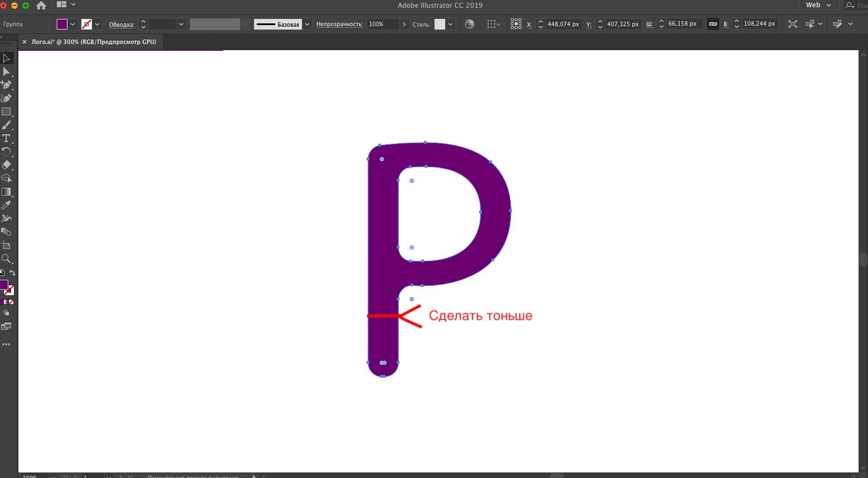The width and height of the screenshot is (868, 478).
Task: Open the fill color dropdown arrow
Action: tap(72, 24)
